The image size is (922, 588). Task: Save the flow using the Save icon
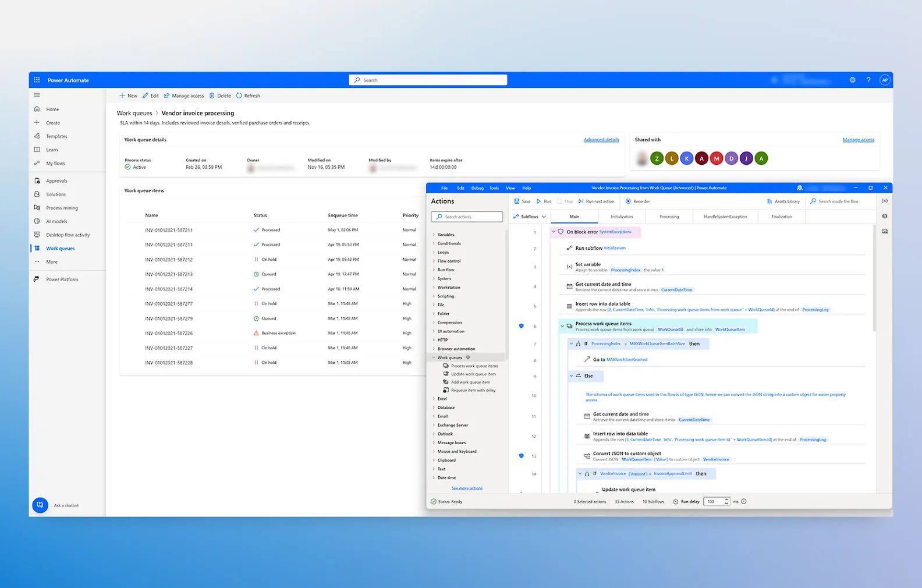click(x=517, y=201)
